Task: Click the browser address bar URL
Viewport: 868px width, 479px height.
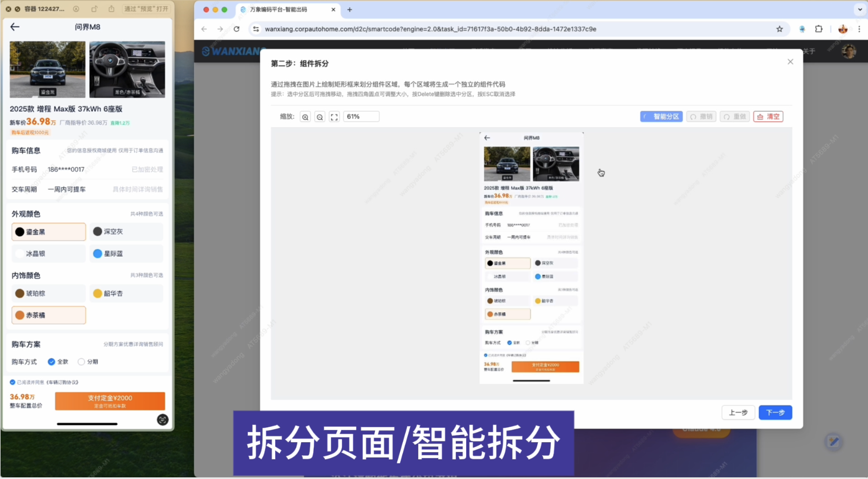Action: pyautogui.click(x=430, y=29)
